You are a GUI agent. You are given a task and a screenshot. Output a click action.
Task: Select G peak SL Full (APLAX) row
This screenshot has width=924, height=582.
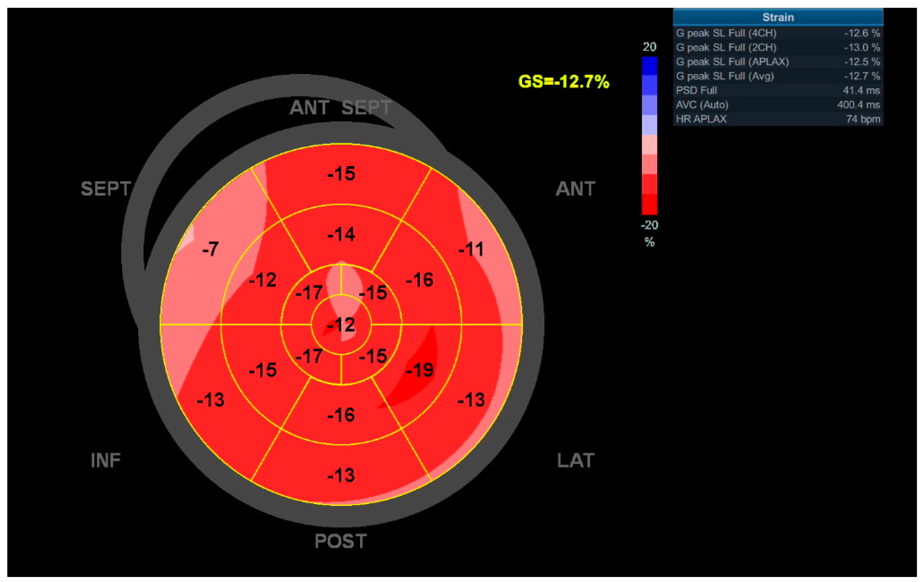(x=778, y=62)
